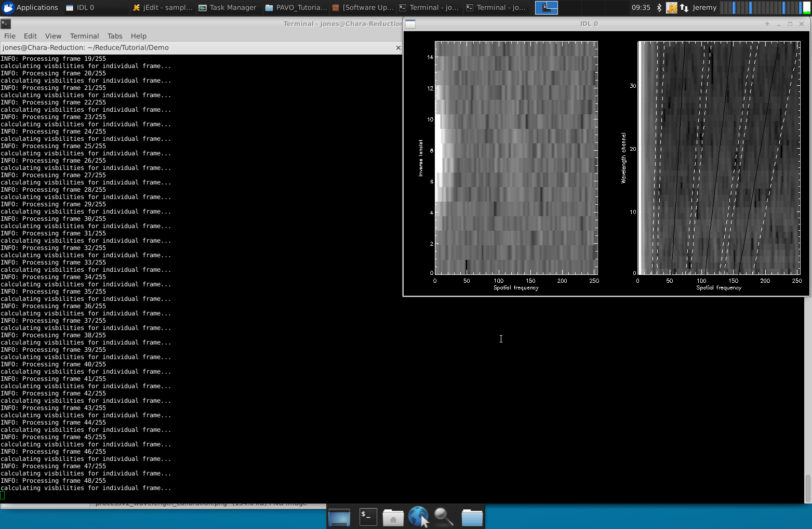Click the Bluetooth tray icon

(x=659, y=7)
